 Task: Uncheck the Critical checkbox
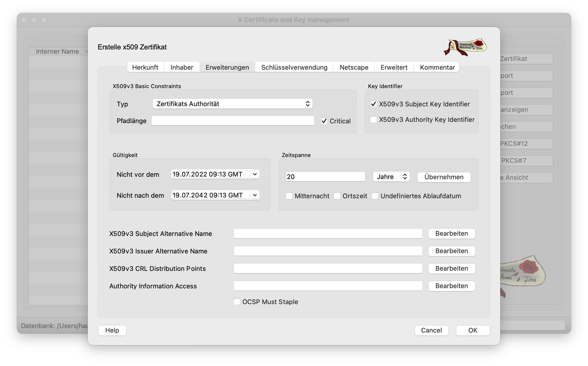click(324, 121)
